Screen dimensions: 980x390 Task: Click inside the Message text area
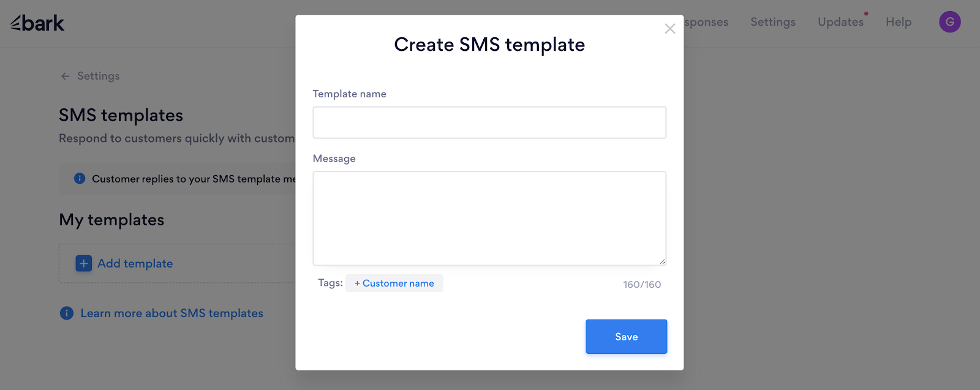489,218
